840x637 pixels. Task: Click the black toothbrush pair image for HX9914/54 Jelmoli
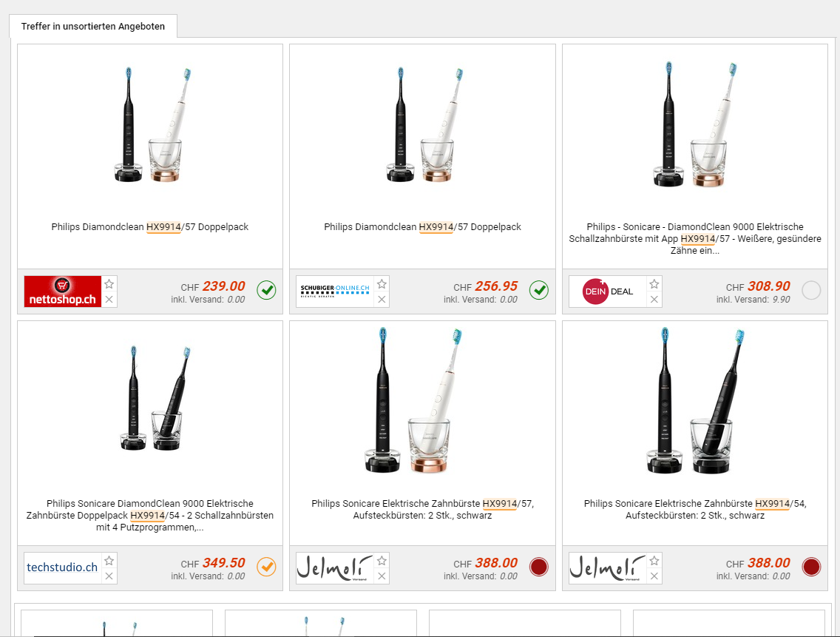[x=695, y=400]
